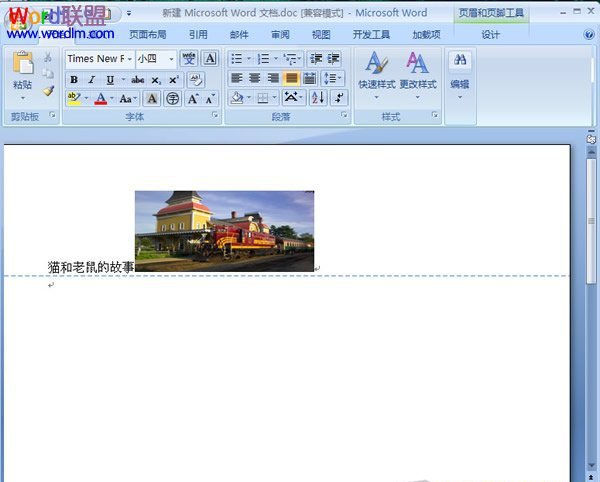This screenshot has height=482, width=600.
Task: Toggle show/hide paragraph marks
Action: pos(339,98)
